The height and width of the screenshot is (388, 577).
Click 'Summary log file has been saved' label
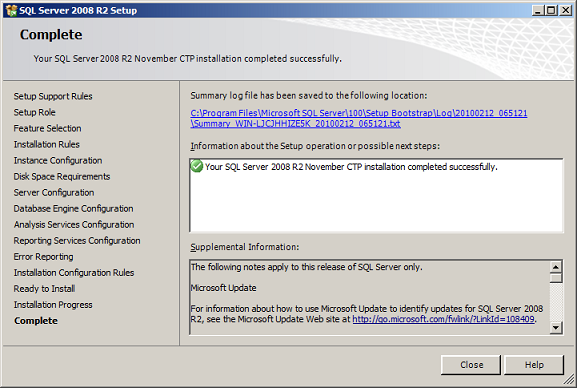[x=309, y=96]
